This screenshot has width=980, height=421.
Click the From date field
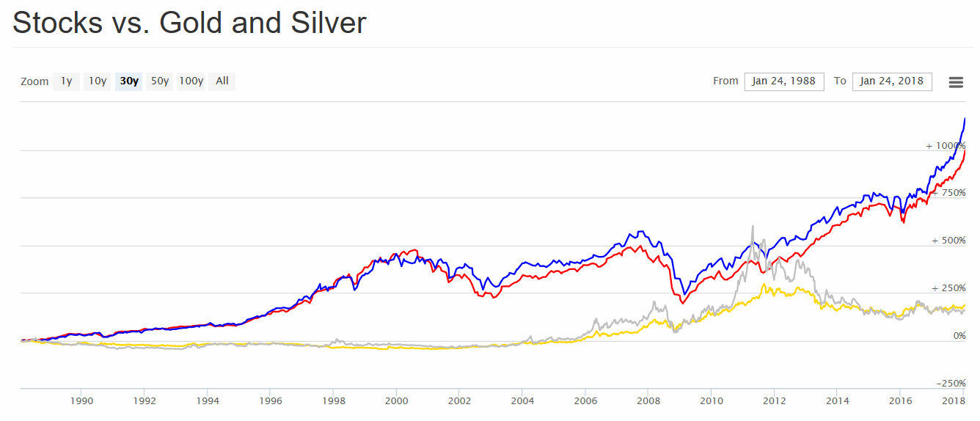(x=783, y=81)
